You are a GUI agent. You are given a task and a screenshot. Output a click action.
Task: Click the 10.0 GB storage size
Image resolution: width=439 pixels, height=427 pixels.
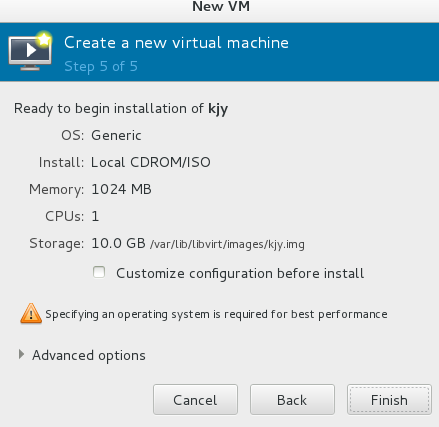tap(118, 243)
